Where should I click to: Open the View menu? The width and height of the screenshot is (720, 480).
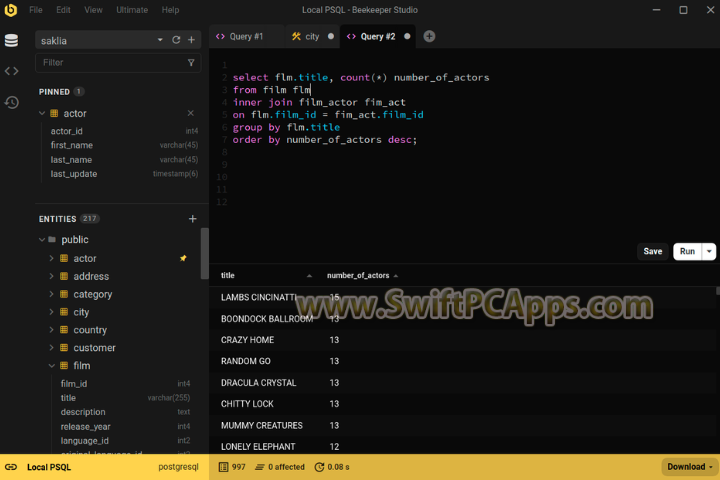coord(93,10)
